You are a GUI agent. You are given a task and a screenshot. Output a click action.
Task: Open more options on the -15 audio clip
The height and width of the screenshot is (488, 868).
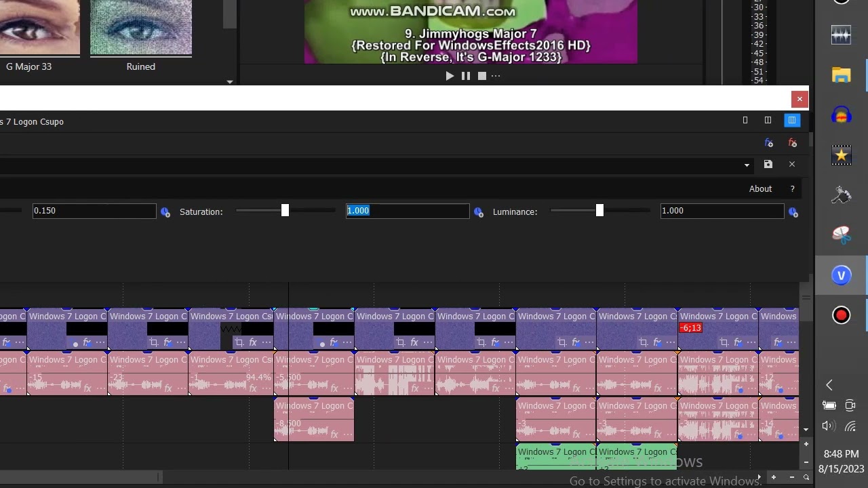pyautogui.click(x=100, y=388)
